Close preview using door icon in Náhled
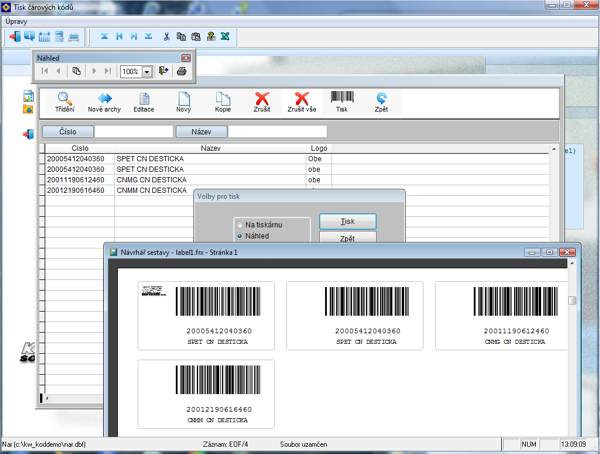600x454 pixels. (x=164, y=71)
